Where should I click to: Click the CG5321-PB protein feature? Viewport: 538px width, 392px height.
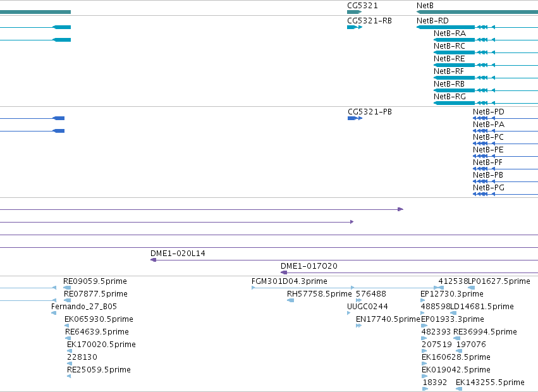tap(355, 118)
